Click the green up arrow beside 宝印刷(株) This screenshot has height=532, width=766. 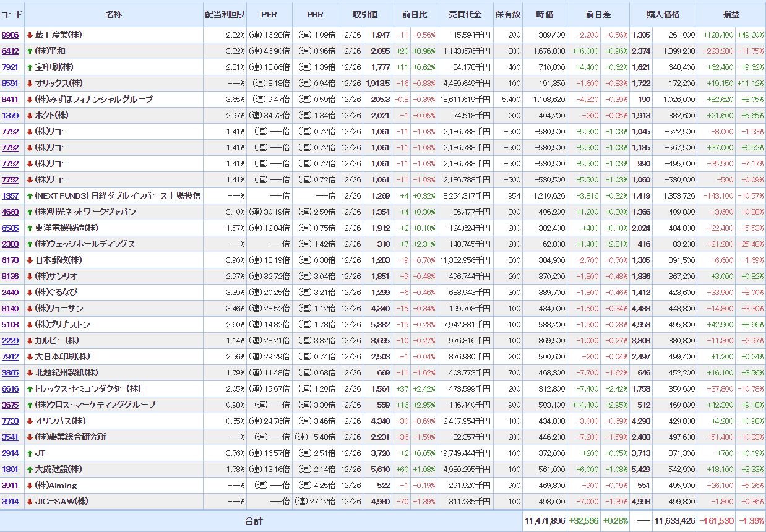30,67
